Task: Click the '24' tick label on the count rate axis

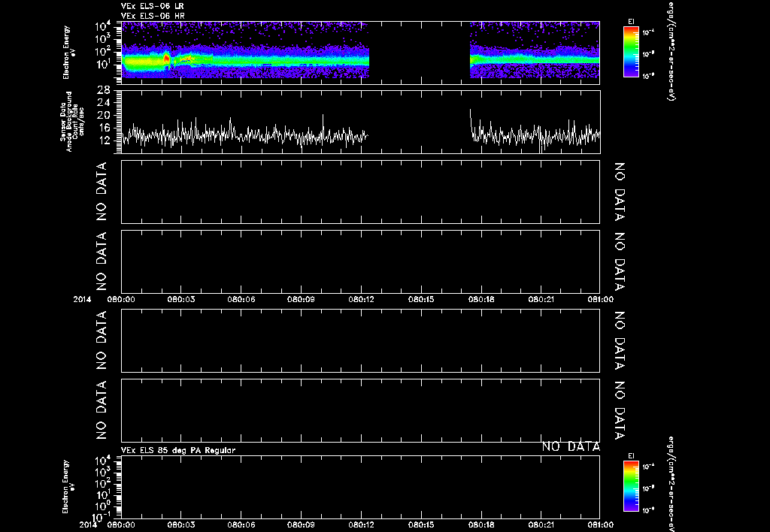Action: (x=104, y=103)
